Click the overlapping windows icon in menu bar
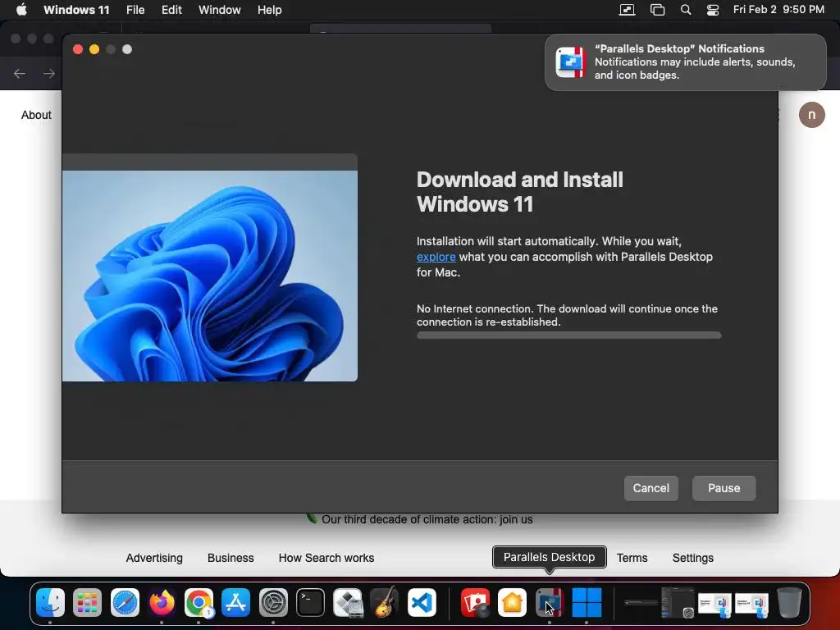 pos(657,10)
